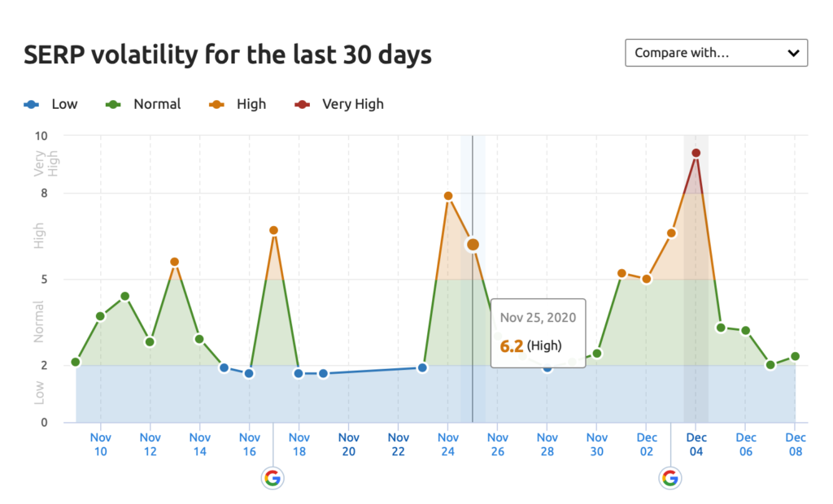The height and width of the screenshot is (504, 833).
Task: Click the red volatility peak on Dec 04
Action: click(696, 151)
